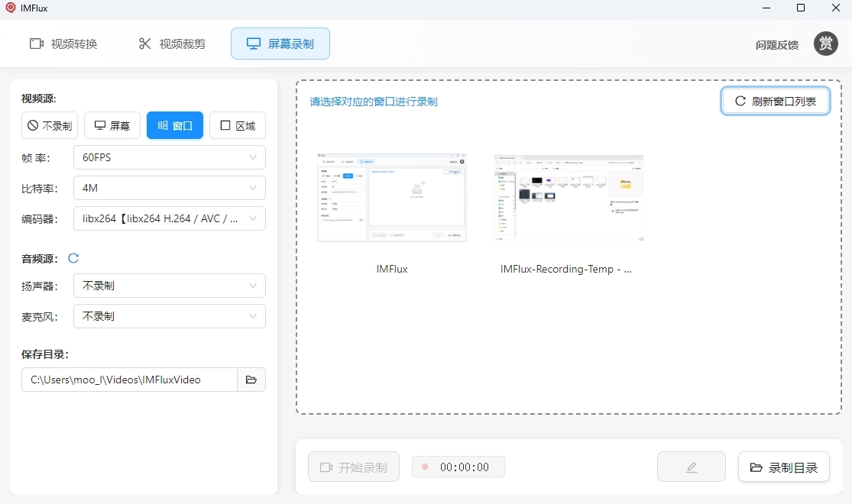Screen dimensions: 852x504
Task: Click the IMFlux caption under thumbnail
Action: tap(392, 269)
